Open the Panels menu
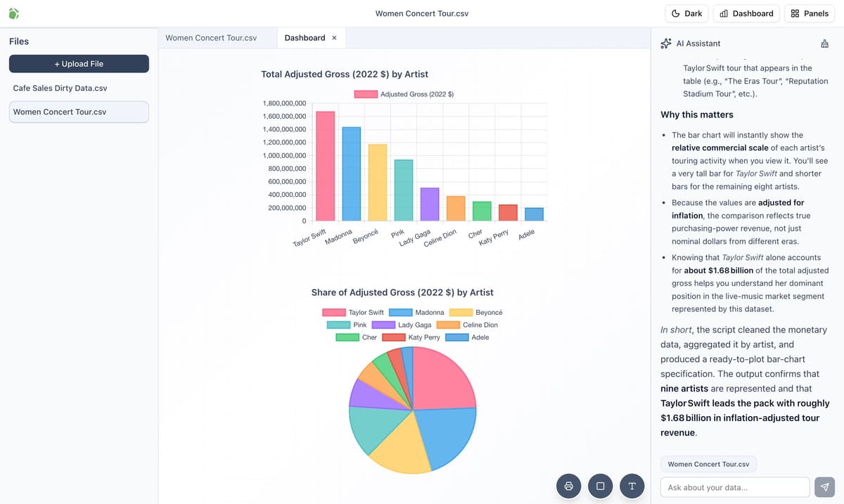The width and height of the screenshot is (844, 504). point(809,13)
